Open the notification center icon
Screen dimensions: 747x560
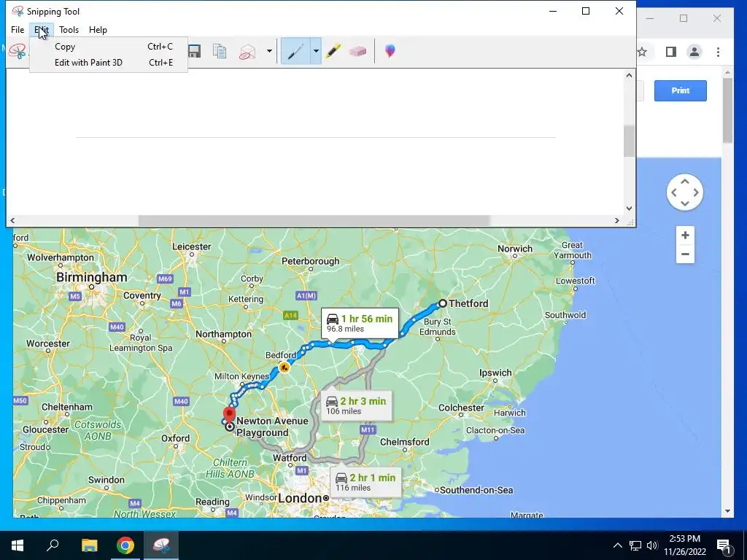724,546
